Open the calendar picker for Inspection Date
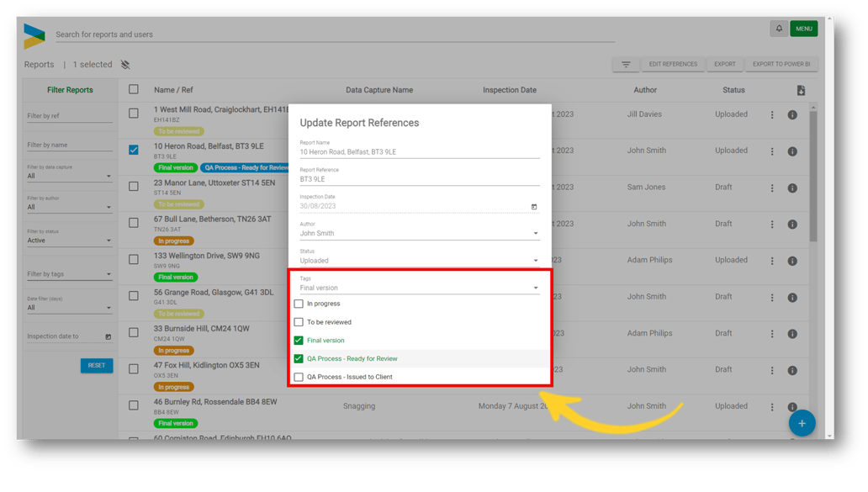This screenshot has height=492, width=868. tap(534, 207)
